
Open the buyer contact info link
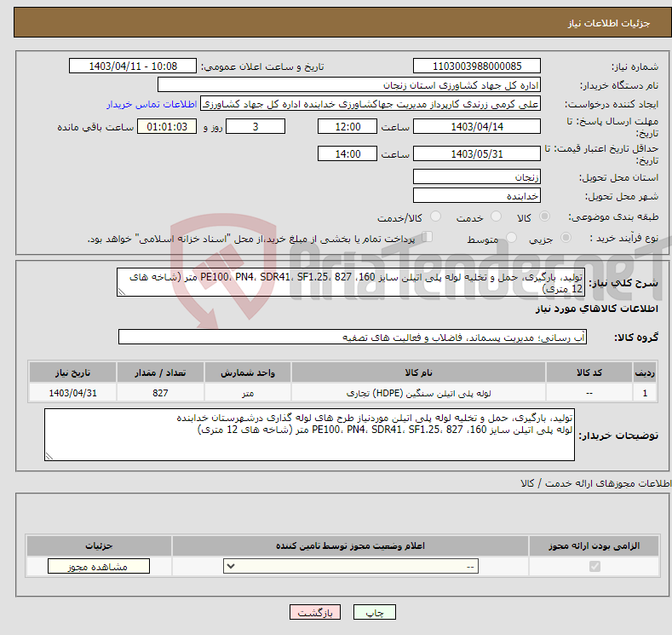[x=152, y=104]
